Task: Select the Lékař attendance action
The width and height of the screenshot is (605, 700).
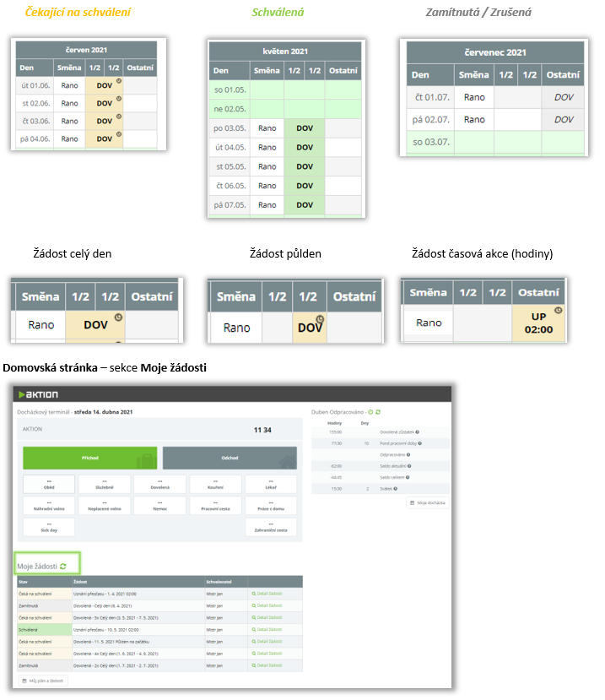Action: click(x=271, y=483)
